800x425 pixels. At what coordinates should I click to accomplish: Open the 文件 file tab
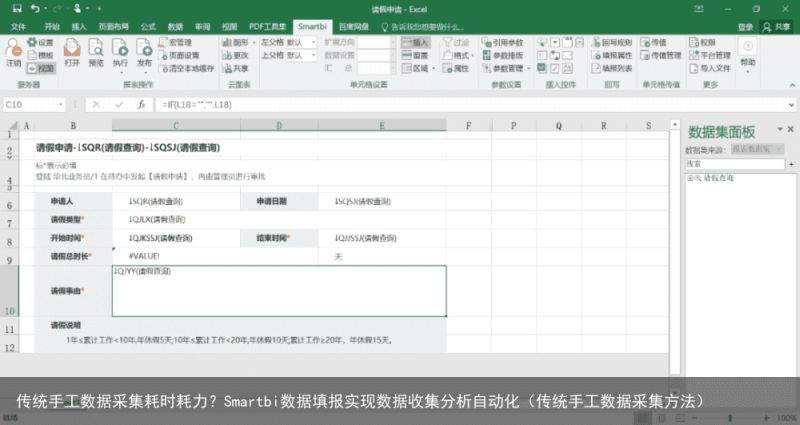18,27
